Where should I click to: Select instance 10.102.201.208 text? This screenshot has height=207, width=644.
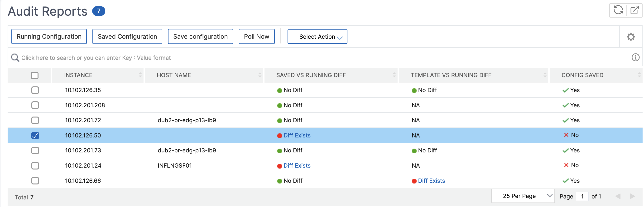[85, 105]
